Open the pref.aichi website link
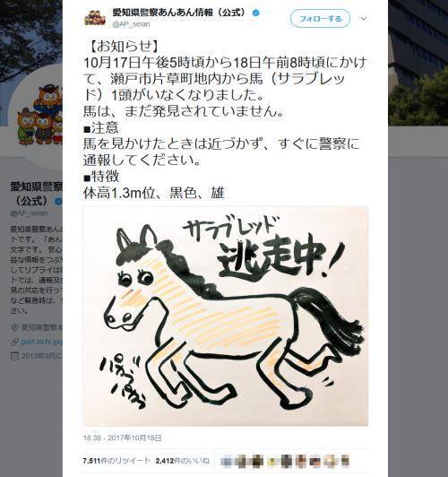The height and width of the screenshot is (477, 448). 41,342
